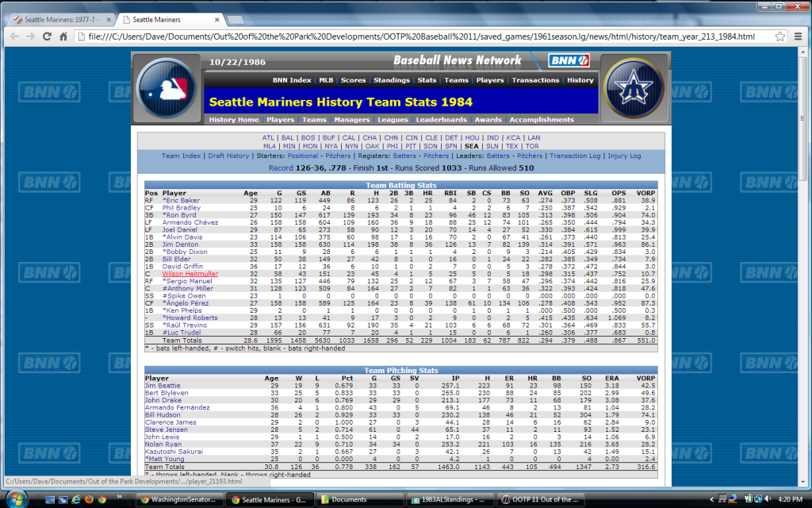Open the Transaction Log link

coord(575,156)
